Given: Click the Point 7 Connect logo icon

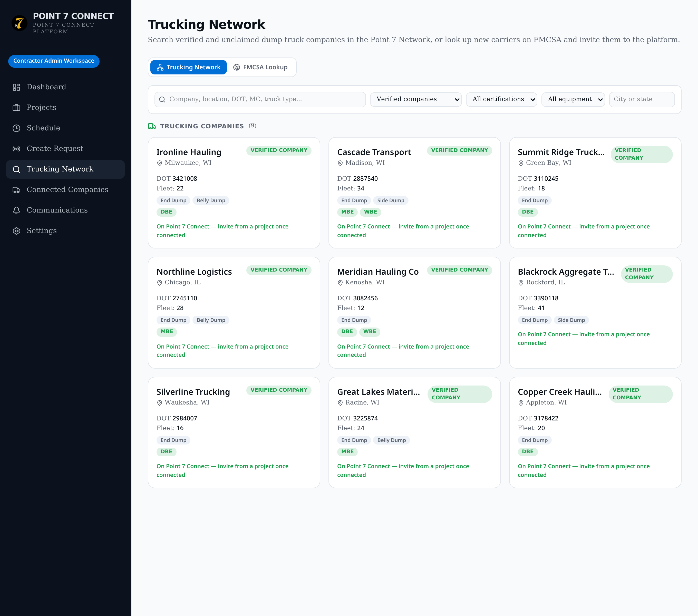Looking at the screenshot, I should 20,23.
